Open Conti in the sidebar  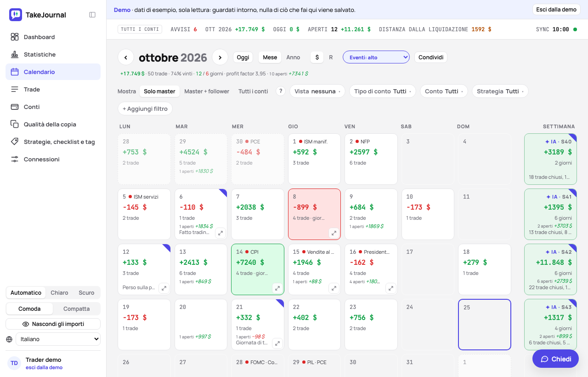point(53,107)
